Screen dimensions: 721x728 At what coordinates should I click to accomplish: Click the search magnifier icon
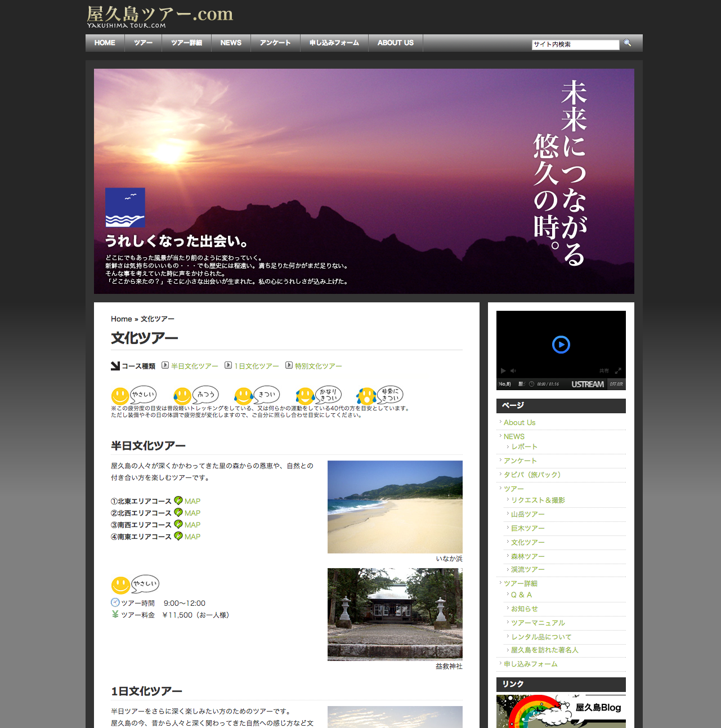627,43
